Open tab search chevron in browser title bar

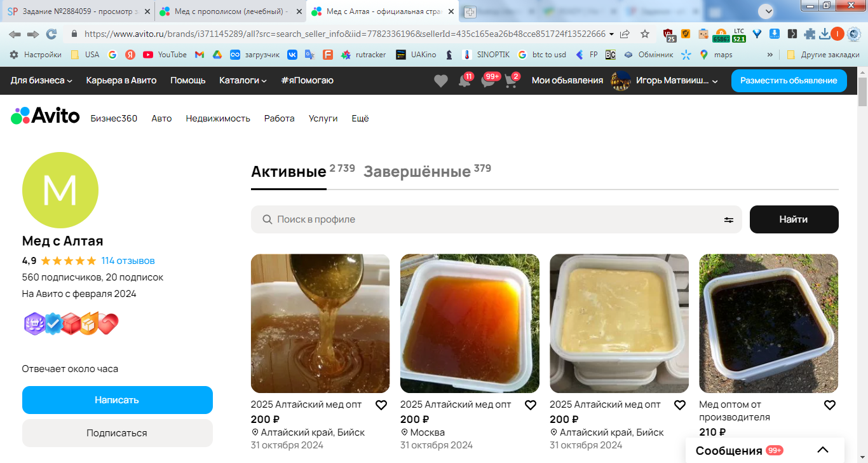point(766,11)
